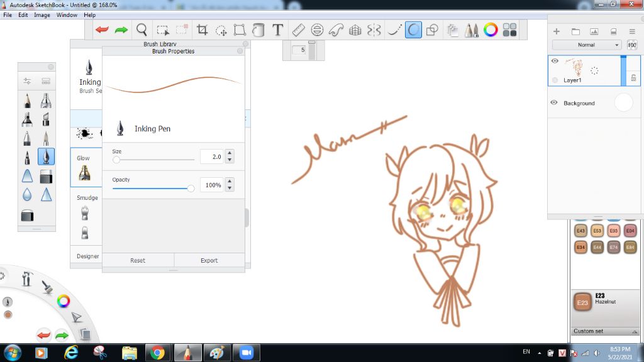Select the Text tool
Viewport: 644px width, 362px height.
(277, 30)
